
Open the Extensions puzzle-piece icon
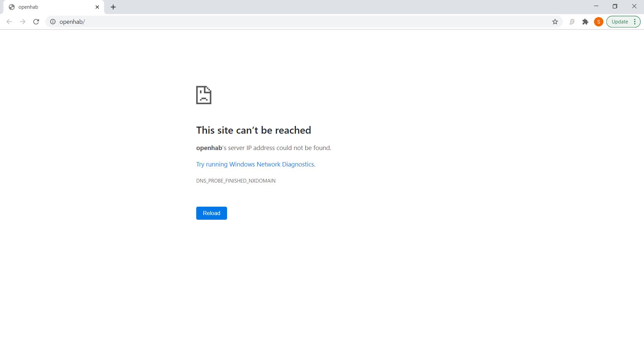pyautogui.click(x=585, y=22)
